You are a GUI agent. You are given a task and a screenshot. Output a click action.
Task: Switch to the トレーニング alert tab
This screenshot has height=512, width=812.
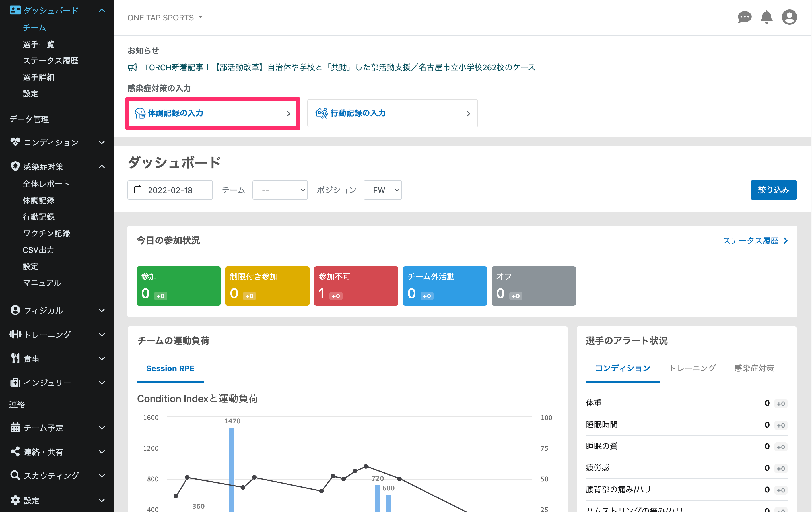[692, 368]
